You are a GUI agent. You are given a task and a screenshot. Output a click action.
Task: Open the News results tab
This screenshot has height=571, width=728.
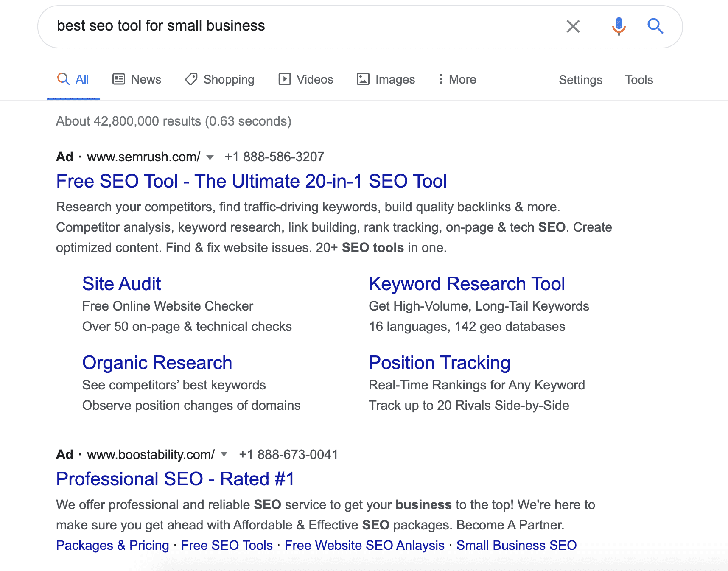(x=137, y=79)
